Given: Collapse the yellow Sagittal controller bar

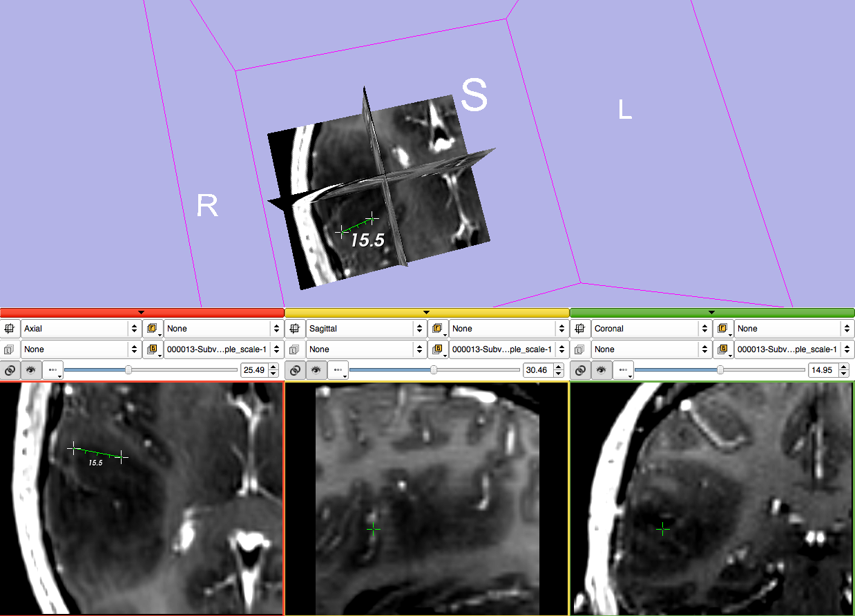Looking at the screenshot, I should [x=427, y=313].
